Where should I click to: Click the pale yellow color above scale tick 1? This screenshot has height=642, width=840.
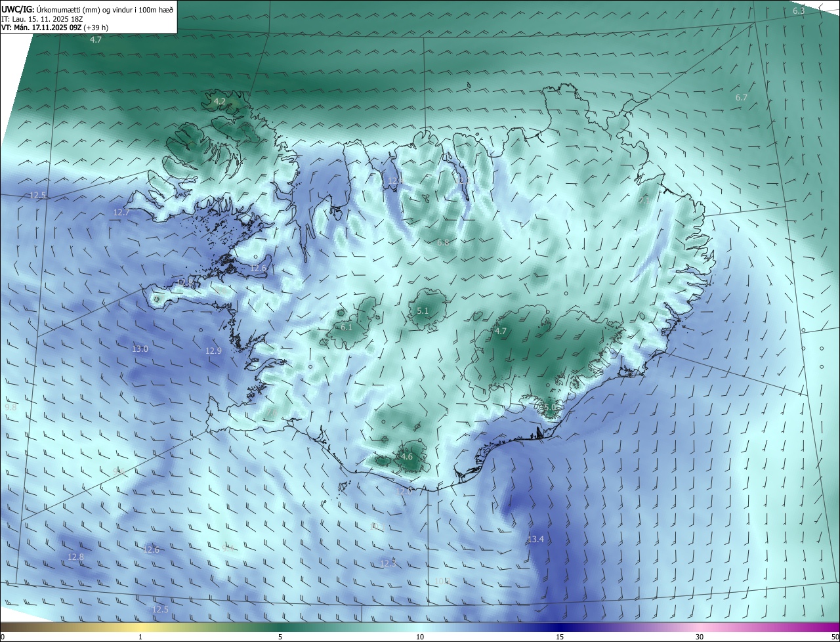(140, 627)
